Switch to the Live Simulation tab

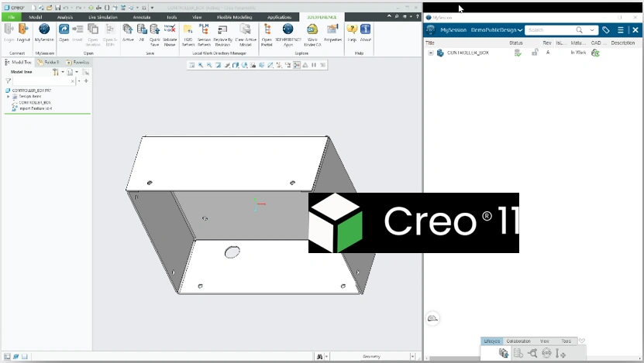(x=103, y=17)
